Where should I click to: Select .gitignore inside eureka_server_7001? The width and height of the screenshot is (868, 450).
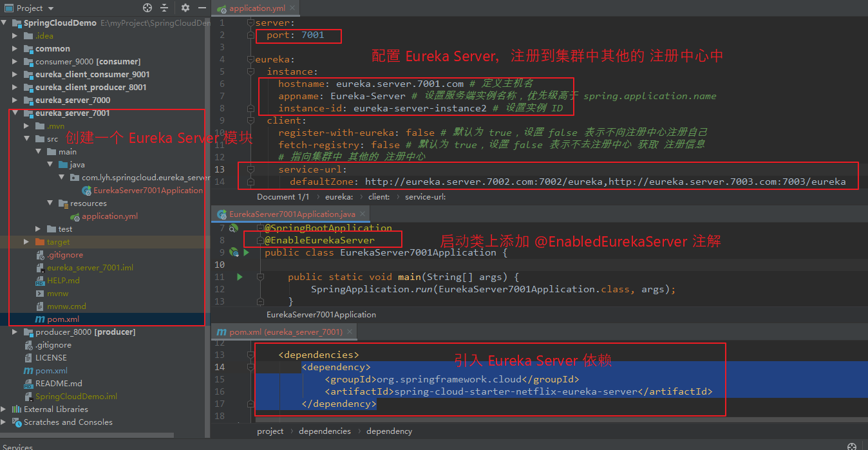[65, 254]
